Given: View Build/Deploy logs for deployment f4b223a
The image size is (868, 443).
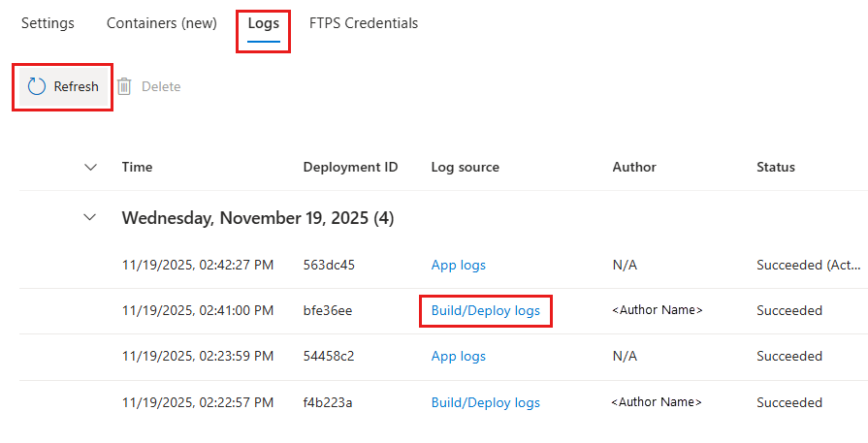Looking at the screenshot, I should coord(486,402).
